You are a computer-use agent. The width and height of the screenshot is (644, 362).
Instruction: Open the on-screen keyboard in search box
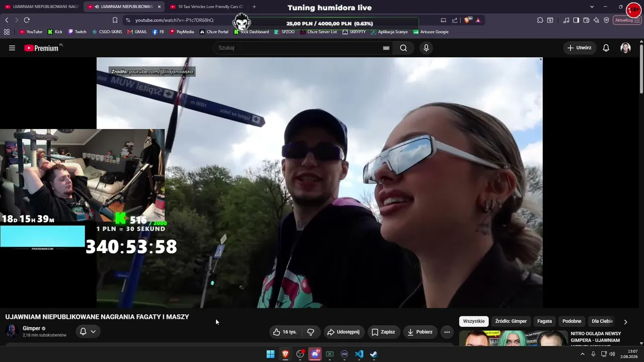pos(386,48)
